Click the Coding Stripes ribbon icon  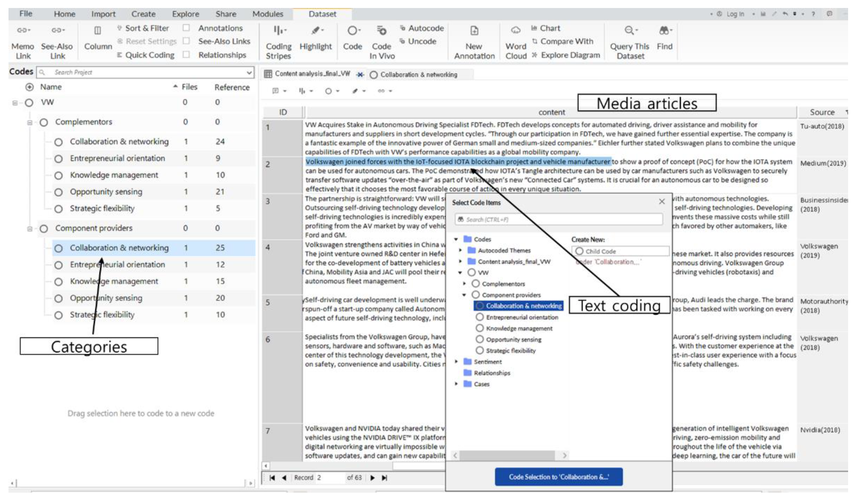coord(279,31)
